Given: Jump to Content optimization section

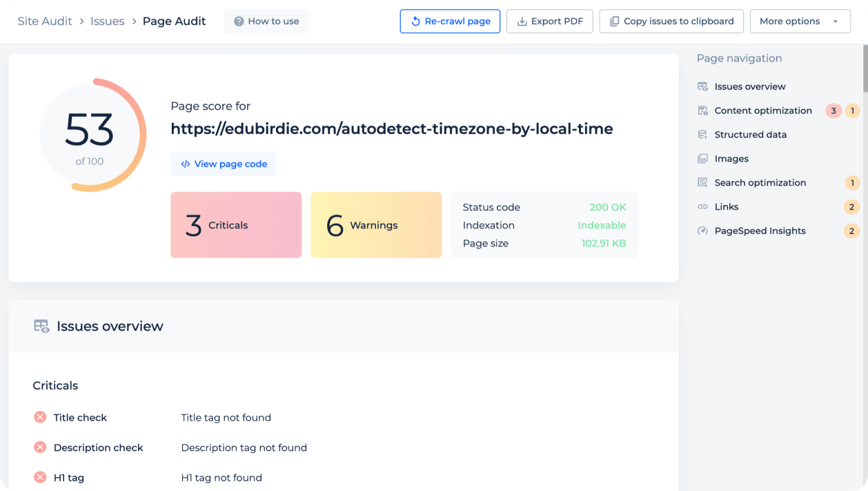Looking at the screenshot, I should (763, 110).
